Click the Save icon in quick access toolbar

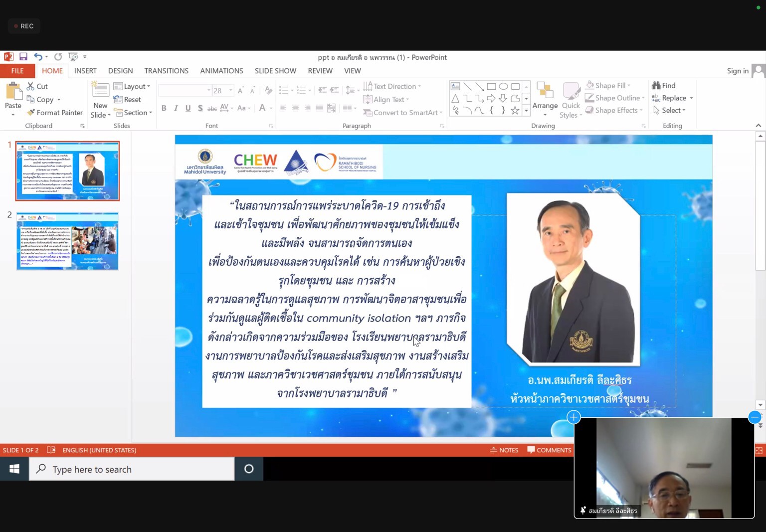[23, 57]
